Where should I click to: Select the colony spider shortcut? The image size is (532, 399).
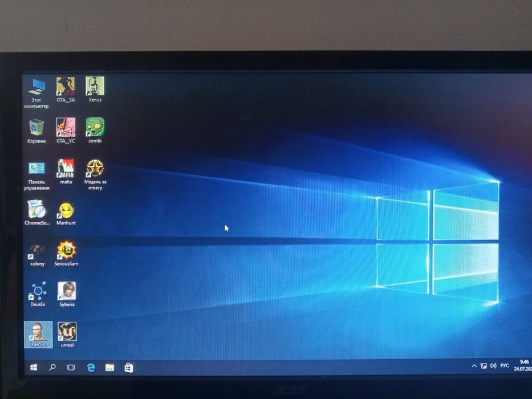point(37,254)
